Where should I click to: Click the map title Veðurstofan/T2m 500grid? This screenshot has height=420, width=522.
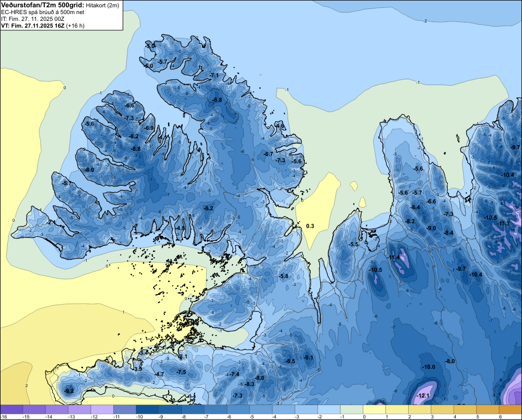(42, 5)
